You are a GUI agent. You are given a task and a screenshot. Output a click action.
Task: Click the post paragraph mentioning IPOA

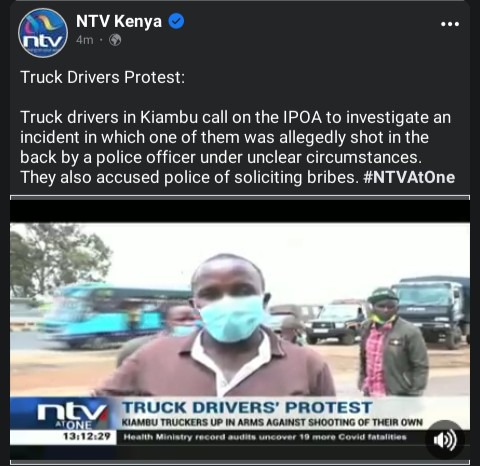tap(237, 147)
